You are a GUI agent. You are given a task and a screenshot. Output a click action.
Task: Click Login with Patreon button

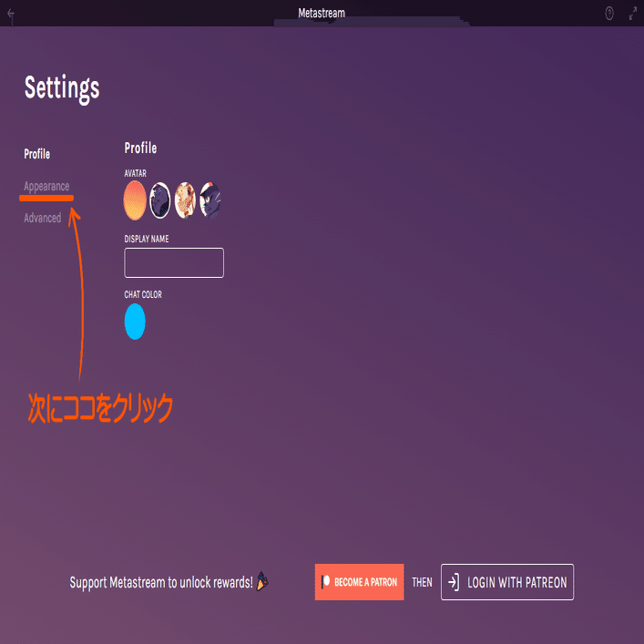(507, 582)
